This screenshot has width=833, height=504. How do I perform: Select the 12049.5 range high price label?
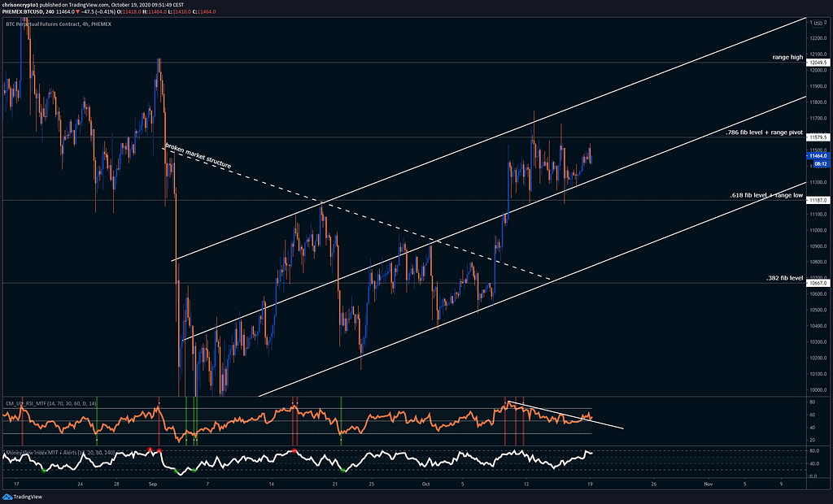tap(818, 63)
